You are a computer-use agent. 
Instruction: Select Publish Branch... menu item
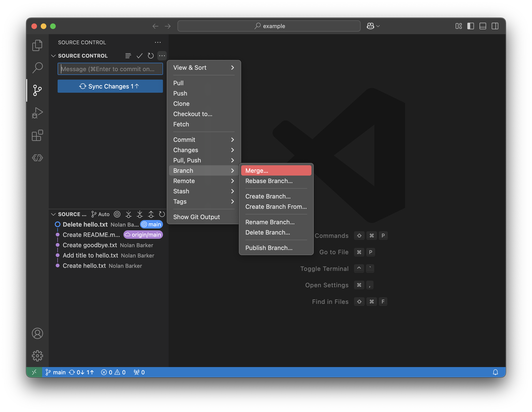tap(276, 248)
